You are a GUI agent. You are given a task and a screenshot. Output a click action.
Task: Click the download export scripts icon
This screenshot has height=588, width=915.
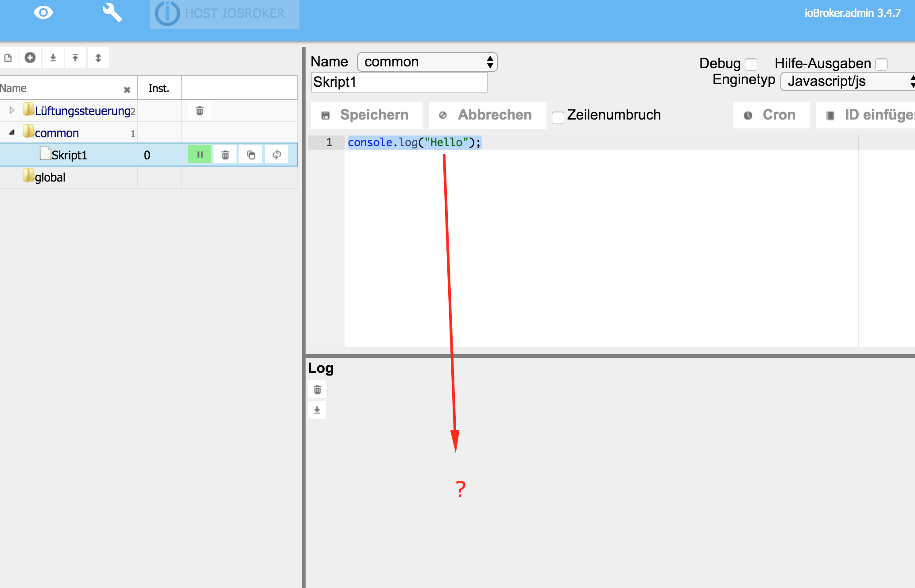point(53,58)
